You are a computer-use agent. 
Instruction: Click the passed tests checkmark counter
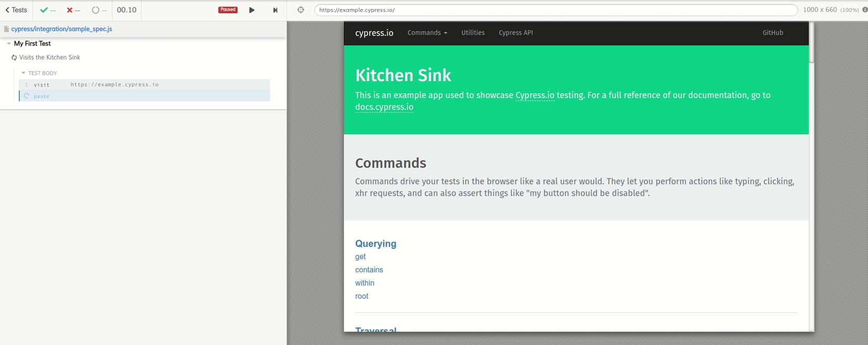pos(48,10)
